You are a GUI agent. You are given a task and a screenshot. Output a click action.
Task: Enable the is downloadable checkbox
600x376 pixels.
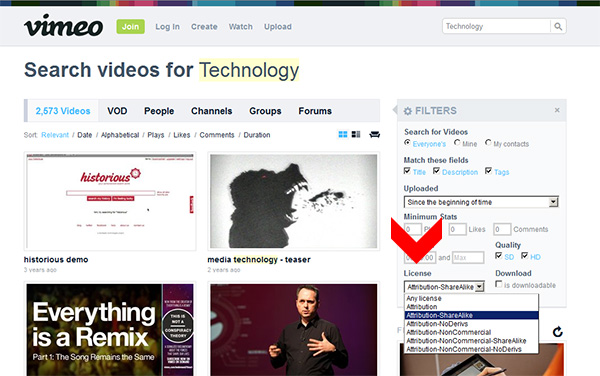pos(499,284)
